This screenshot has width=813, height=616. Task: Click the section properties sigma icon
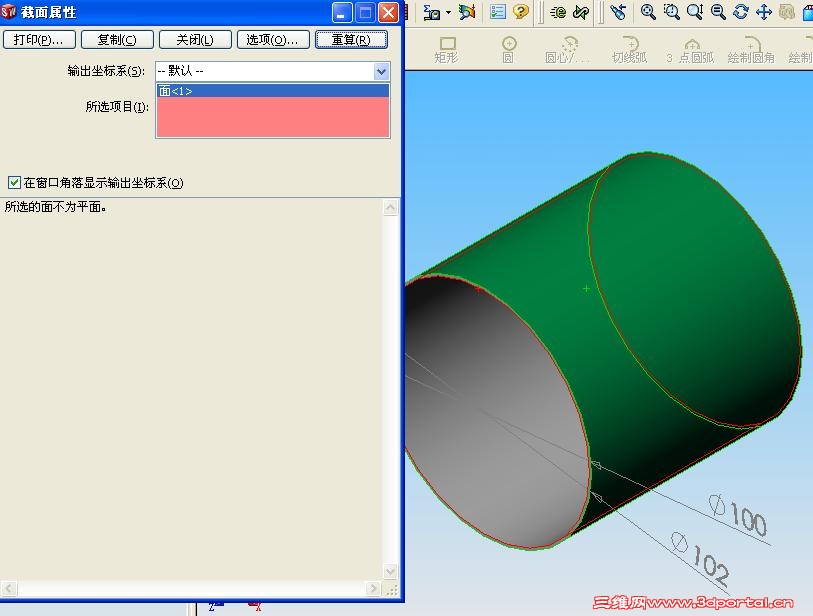tap(431, 12)
